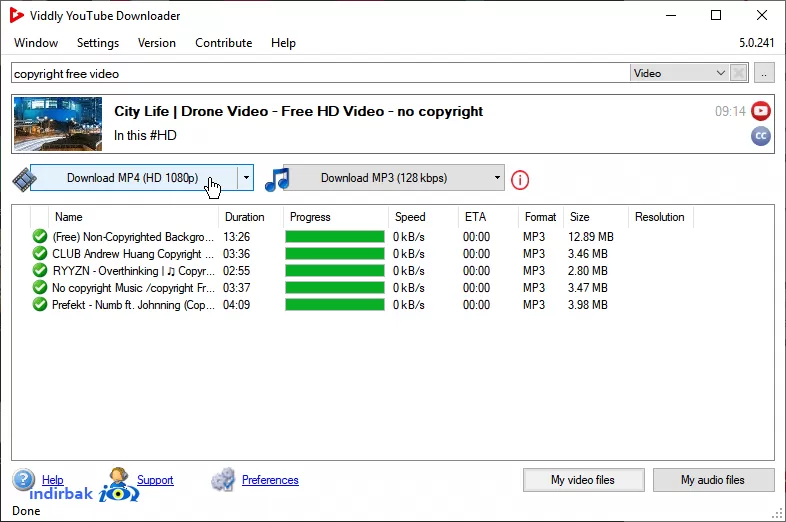Open My video files
Screen dimensions: 786x522
tap(583, 480)
